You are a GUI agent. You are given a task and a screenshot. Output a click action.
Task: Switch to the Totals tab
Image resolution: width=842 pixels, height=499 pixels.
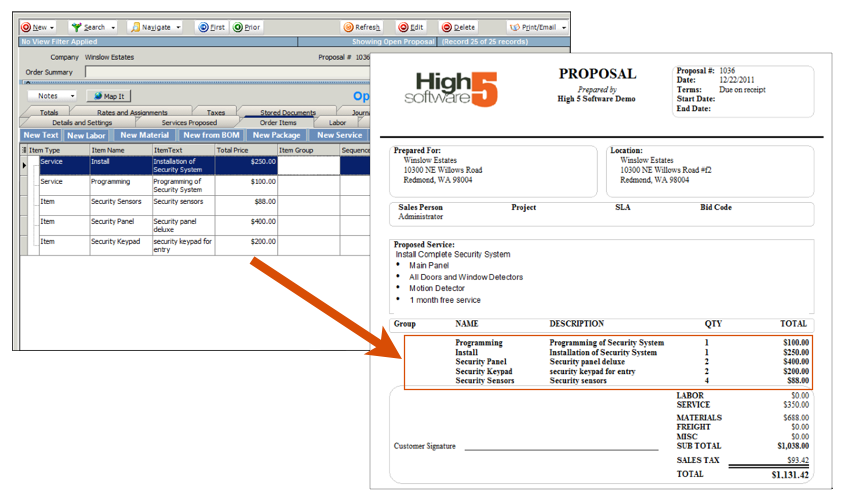(49, 112)
